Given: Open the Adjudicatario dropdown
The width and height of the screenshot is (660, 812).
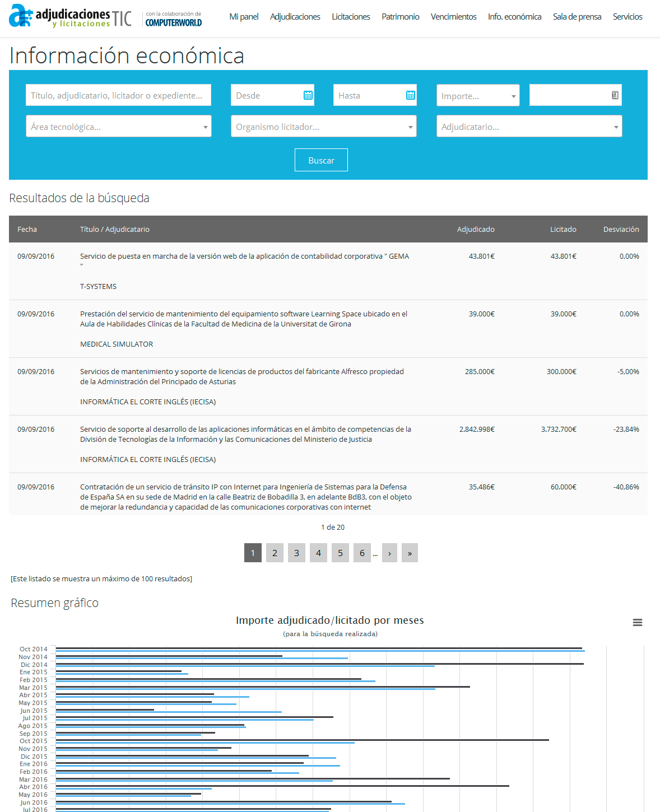Looking at the screenshot, I should pos(529,126).
